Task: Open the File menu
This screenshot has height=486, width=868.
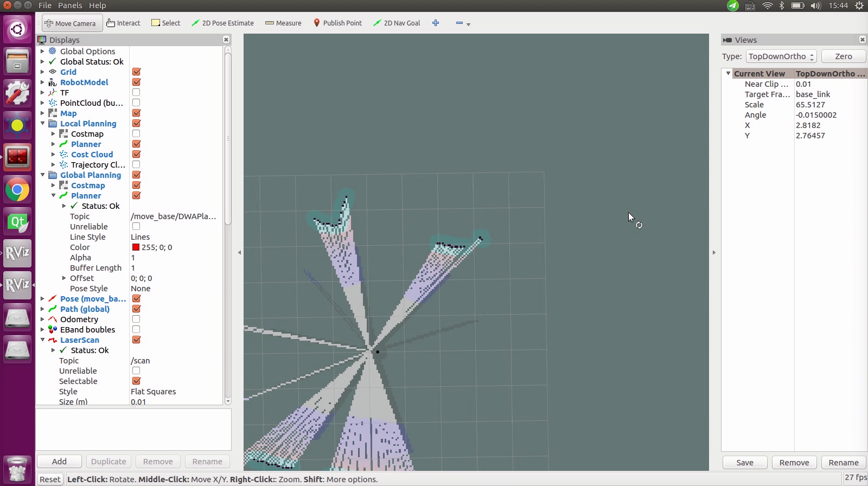Action: click(x=45, y=5)
